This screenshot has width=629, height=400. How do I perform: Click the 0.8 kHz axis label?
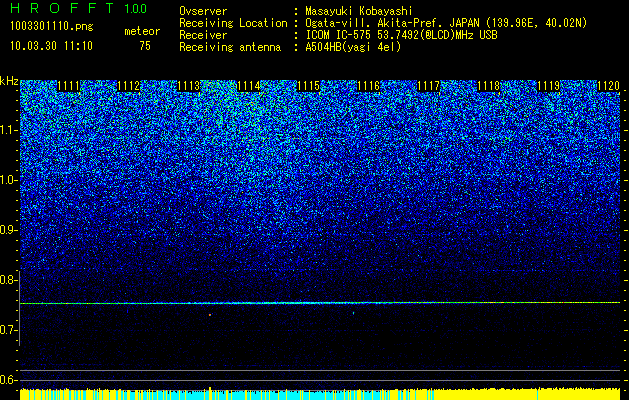click(x=8, y=280)
